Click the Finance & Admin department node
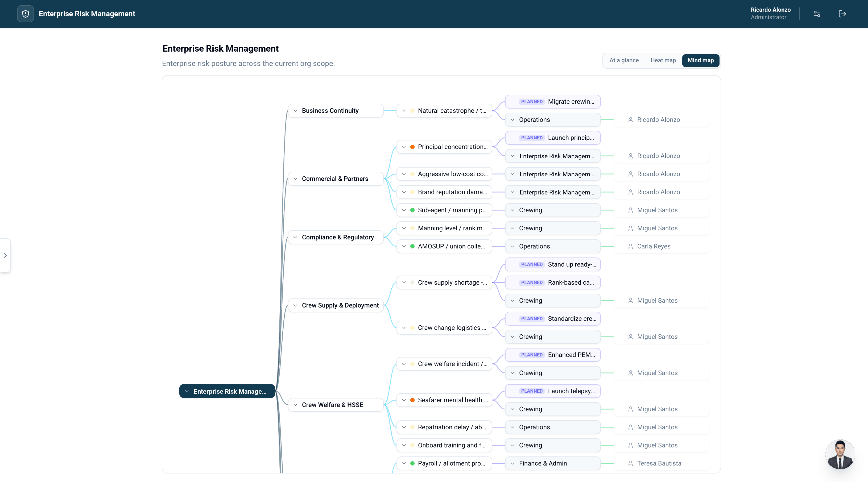This screenshot has width=868, height=482. pos(553,463)
